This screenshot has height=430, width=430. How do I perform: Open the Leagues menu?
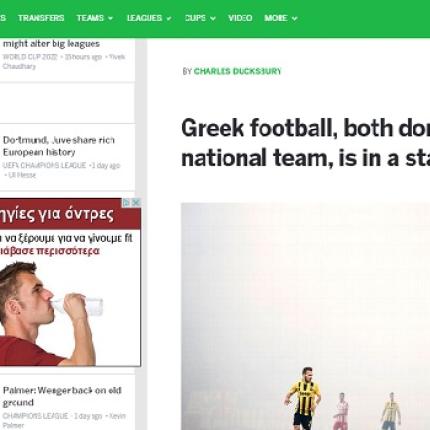149,18
